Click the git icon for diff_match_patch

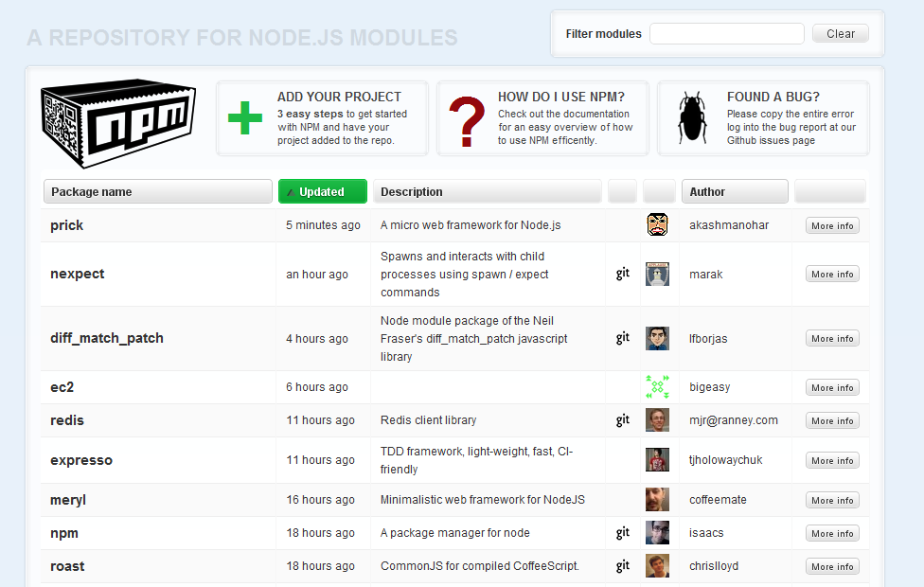point(623,338)
